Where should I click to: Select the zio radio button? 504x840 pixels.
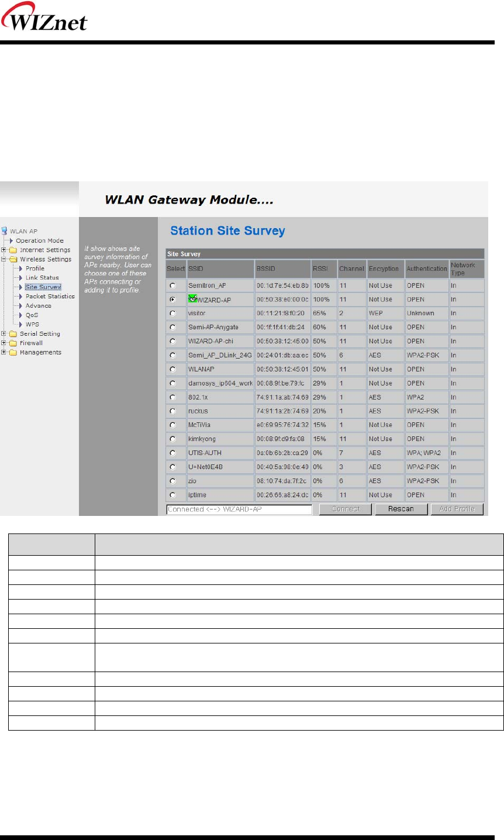point(172,481)
